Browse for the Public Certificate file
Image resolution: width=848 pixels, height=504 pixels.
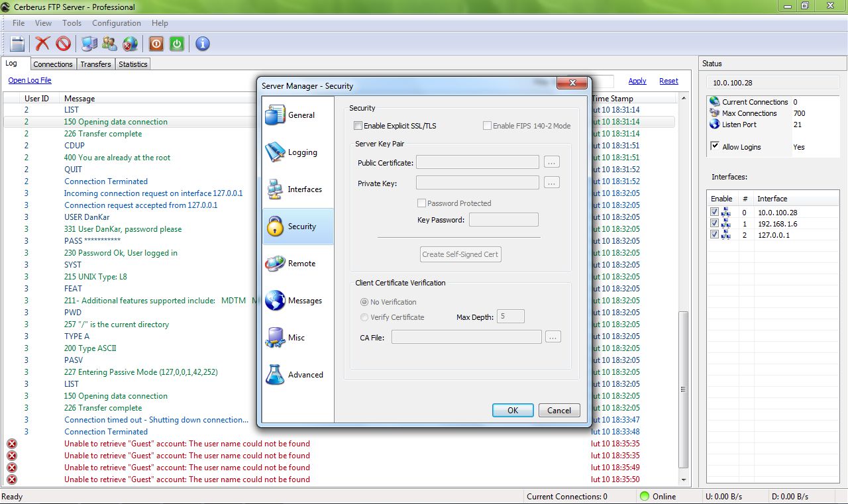click(x=552, y=162)
